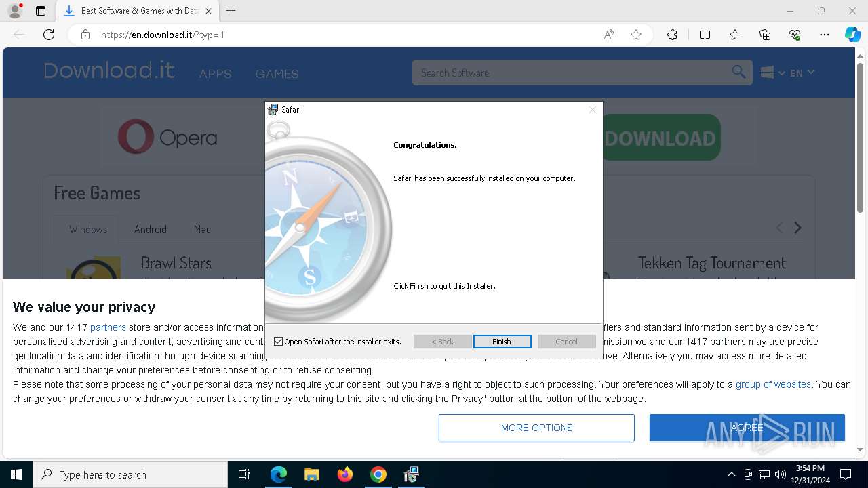Open the APPS menu on Download.it
This screenshot has height=488, width=868.
tap(216, 73)
